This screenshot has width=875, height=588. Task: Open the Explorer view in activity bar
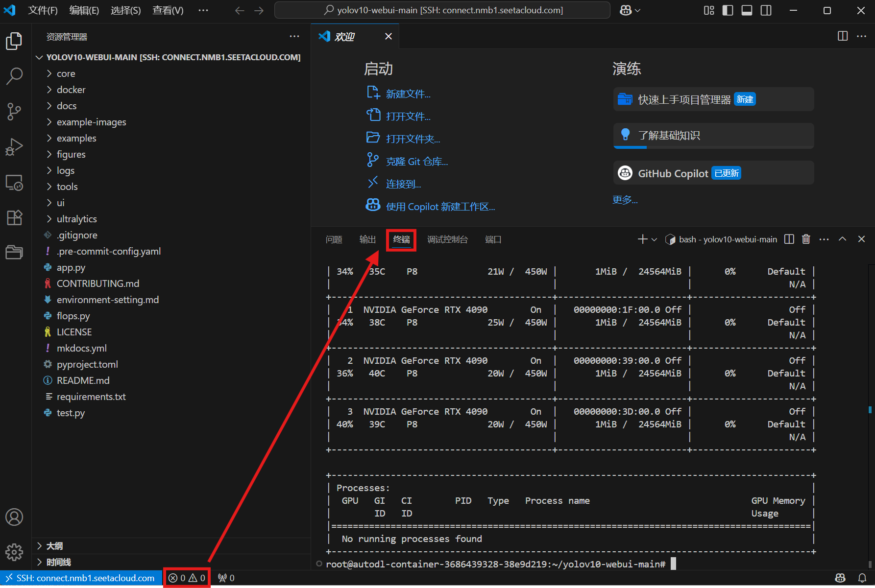[14, 41]
